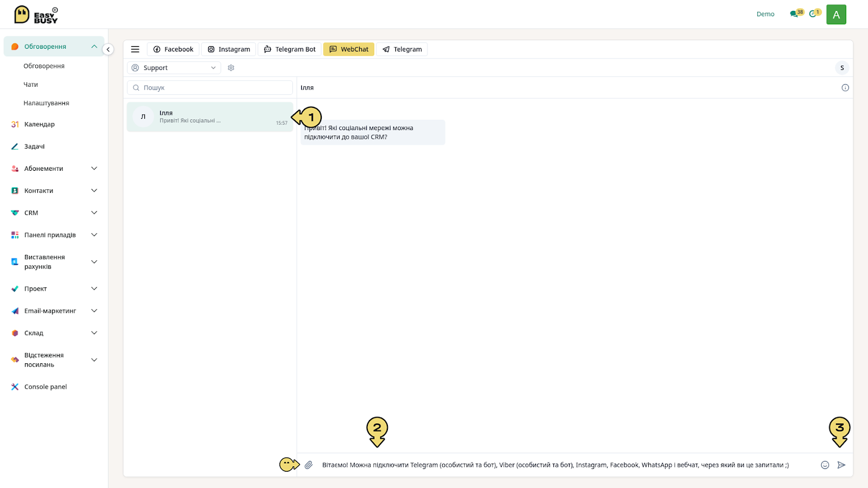The height and width of the screenshot is (488, 868).
Task: Click the Склад sidebar icon
Action: click(15, 333)
